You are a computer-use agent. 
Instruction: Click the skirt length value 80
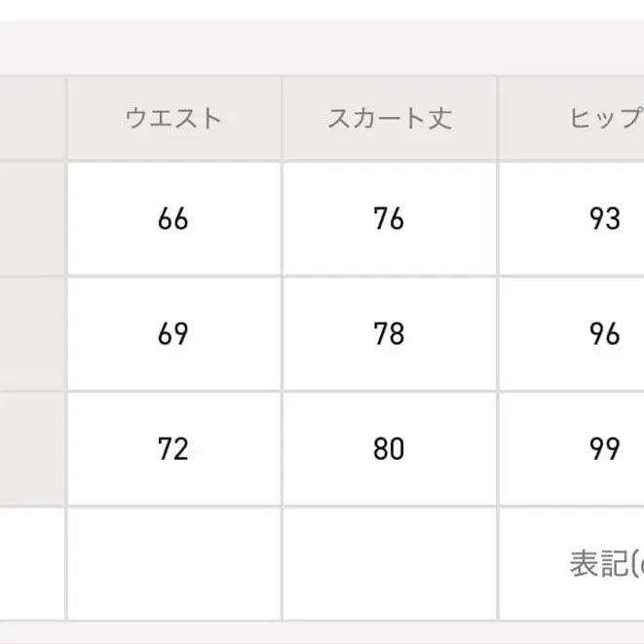point(390,449)
